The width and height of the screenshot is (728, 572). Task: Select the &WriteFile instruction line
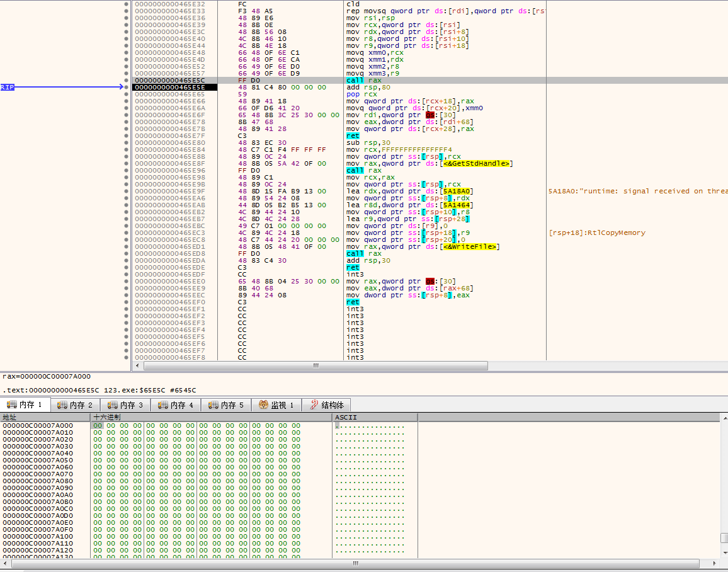click(x=423, y=246)
